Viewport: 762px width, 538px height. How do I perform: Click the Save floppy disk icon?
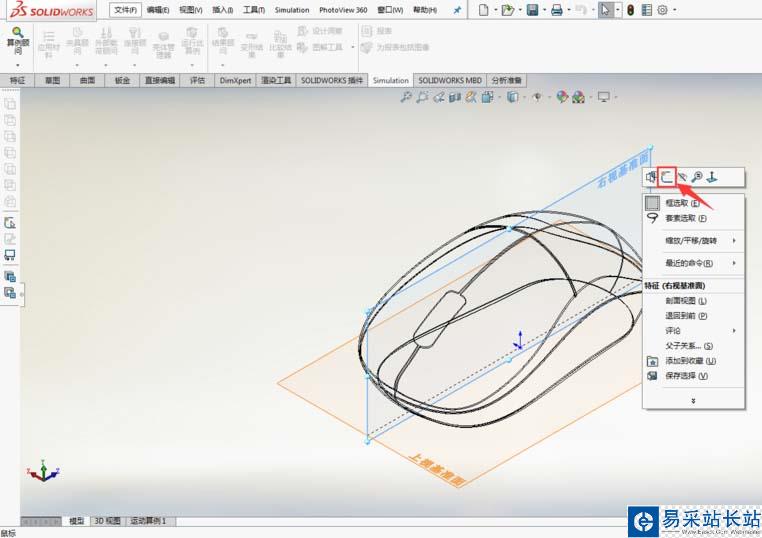(x=533, y=10)
